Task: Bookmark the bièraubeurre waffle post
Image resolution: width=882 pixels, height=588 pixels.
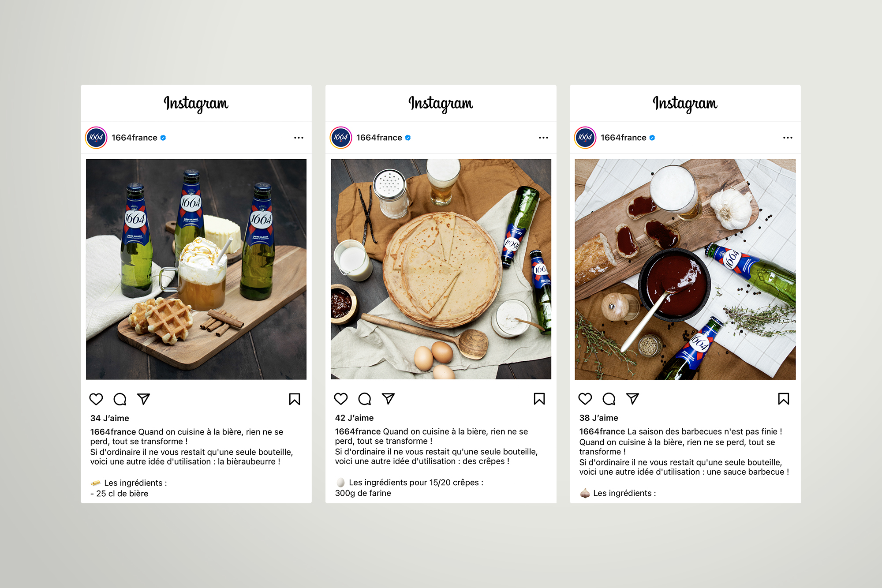Action: pos(295,399)
